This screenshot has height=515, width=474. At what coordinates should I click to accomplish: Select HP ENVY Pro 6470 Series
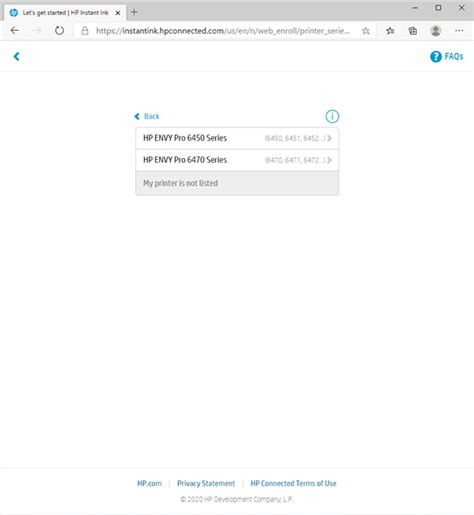pos(237,160)
